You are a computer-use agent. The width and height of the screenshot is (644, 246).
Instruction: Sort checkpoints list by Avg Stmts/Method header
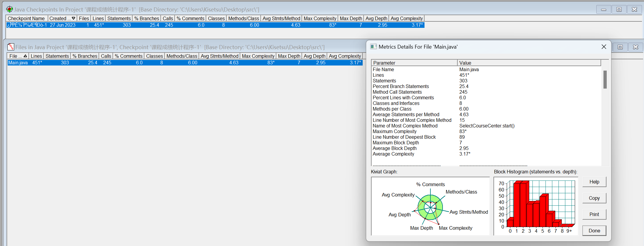tap(281, 18)
